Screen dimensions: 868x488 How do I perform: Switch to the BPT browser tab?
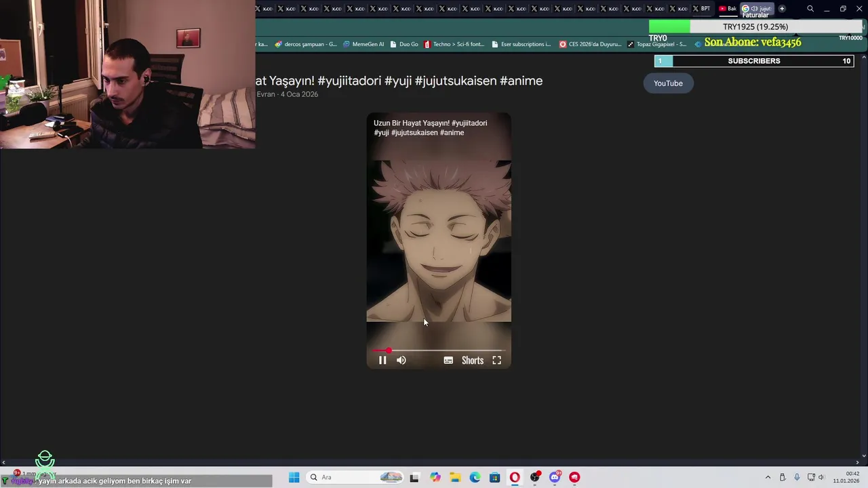(x=703, y=9)
